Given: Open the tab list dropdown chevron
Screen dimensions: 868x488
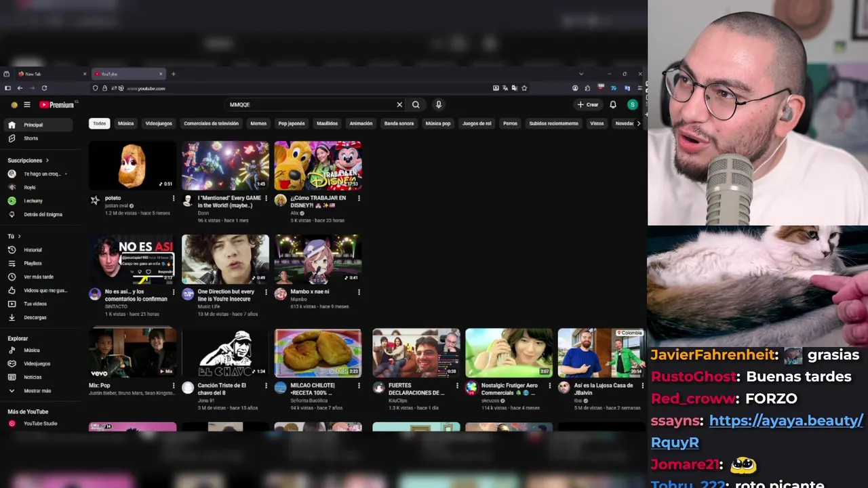Looking at the screenshot, I should [x=581, y=74].
